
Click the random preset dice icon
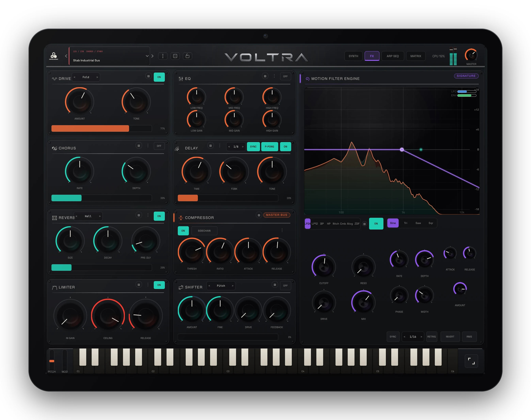tap(175, 56)
